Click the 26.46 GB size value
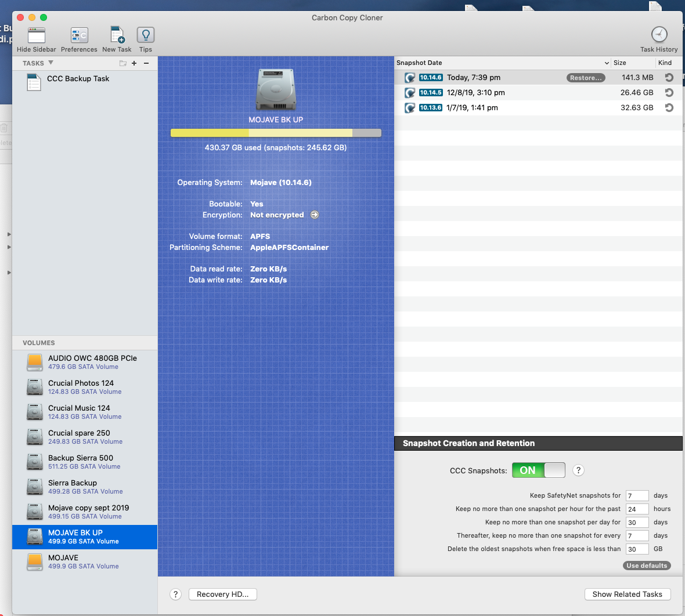This screenshot has width=685, height=616. 636,93
